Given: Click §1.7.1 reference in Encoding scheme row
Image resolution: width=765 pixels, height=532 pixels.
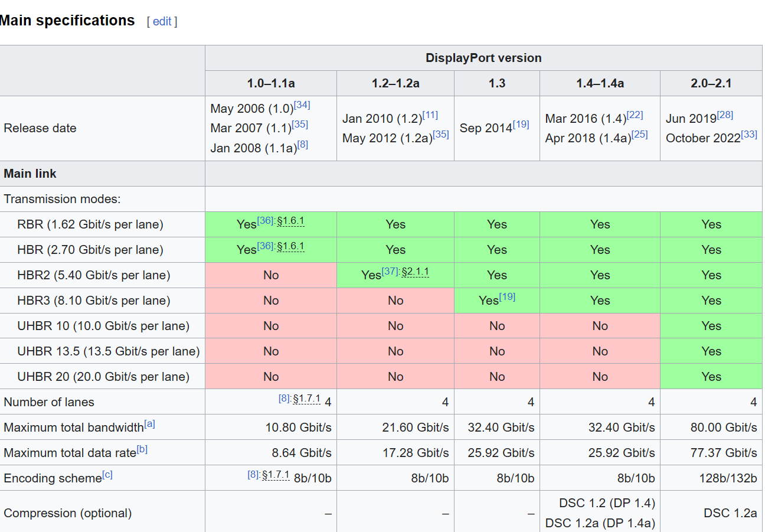Looking at the screenshot, I should tap(276, 475).
